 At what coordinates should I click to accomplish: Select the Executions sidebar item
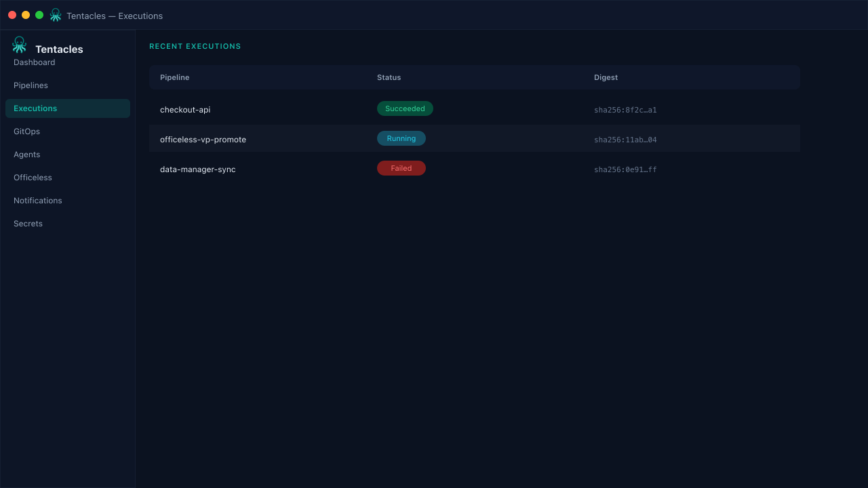(x=68, y=108)
